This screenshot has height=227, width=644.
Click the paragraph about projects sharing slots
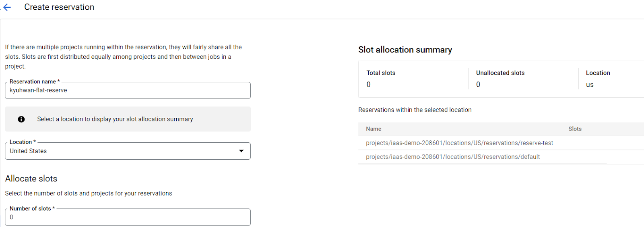[x=123, y=57]
